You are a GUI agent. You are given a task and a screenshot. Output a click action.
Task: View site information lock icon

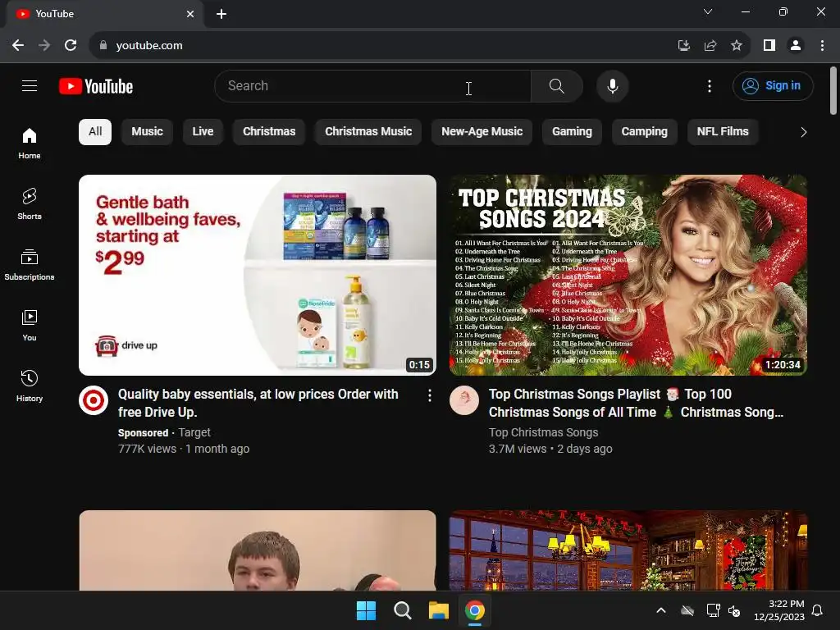[103, 46]
